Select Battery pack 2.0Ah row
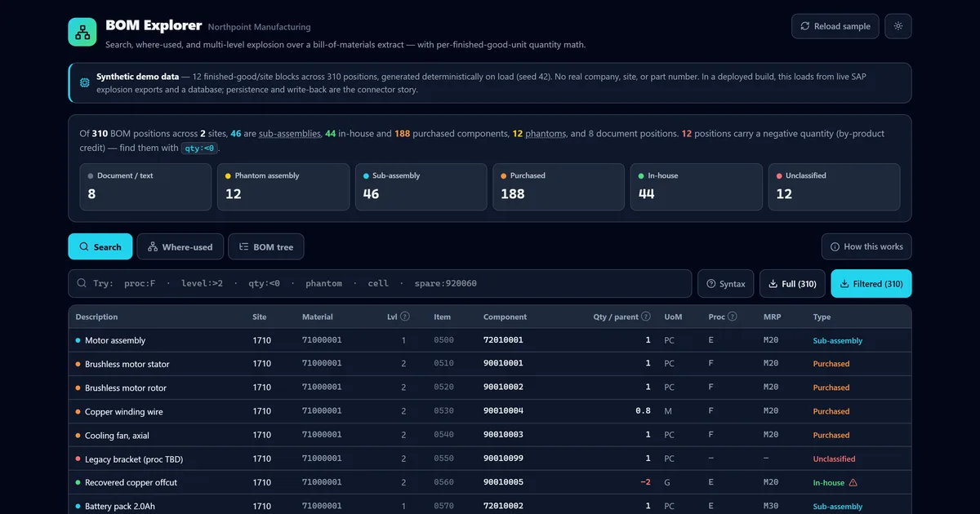This screenshot has height=514, width=980. click(x=489, y=504)
